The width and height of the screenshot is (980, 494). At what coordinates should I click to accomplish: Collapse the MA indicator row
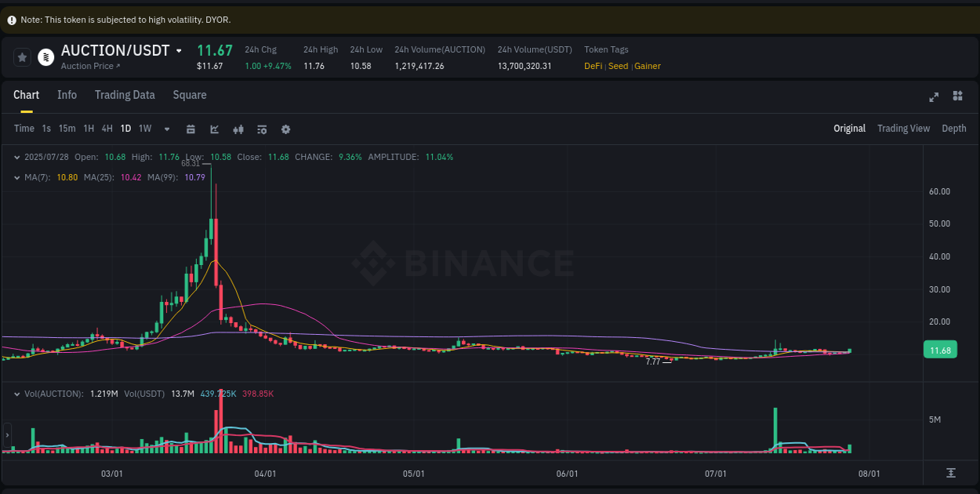pos(16,177)
